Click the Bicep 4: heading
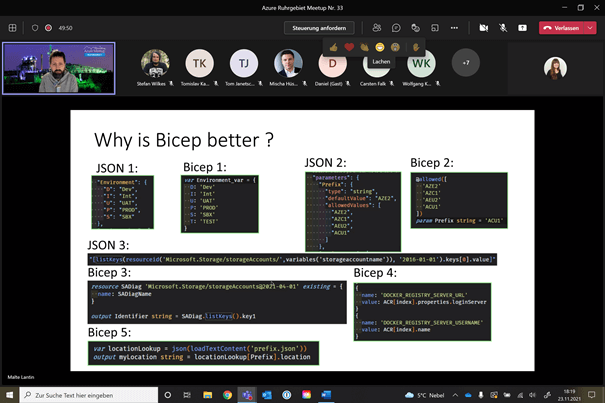The image size is (605, 403). (375, 273)
